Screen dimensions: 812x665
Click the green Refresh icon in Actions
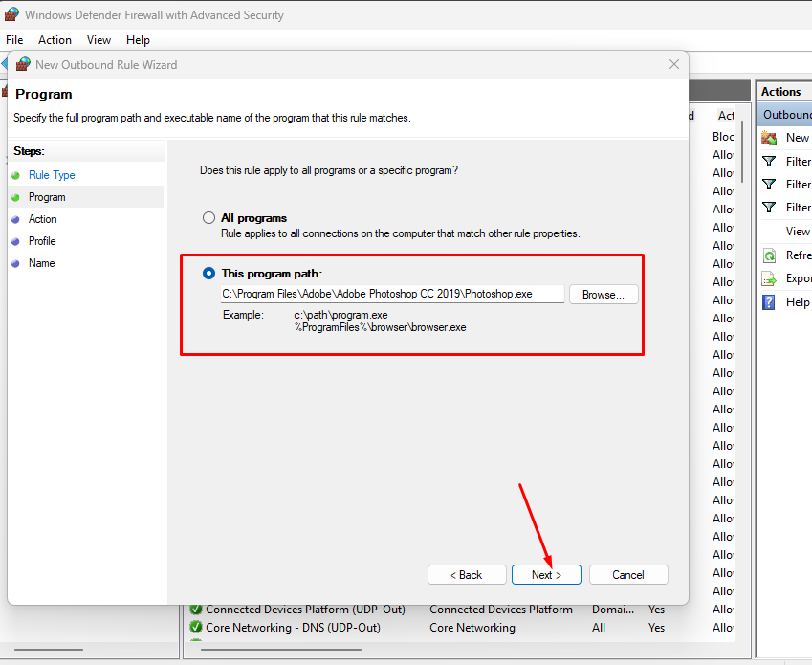coord(769,255)
